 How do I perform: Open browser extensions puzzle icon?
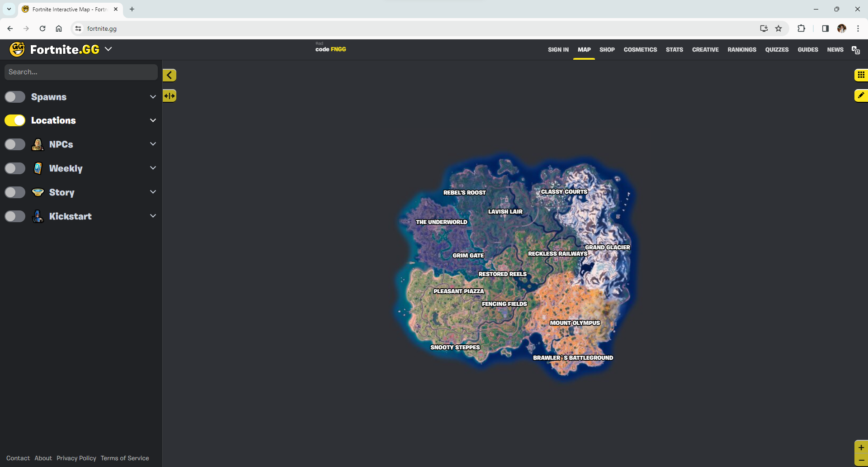tap(801, 29)
